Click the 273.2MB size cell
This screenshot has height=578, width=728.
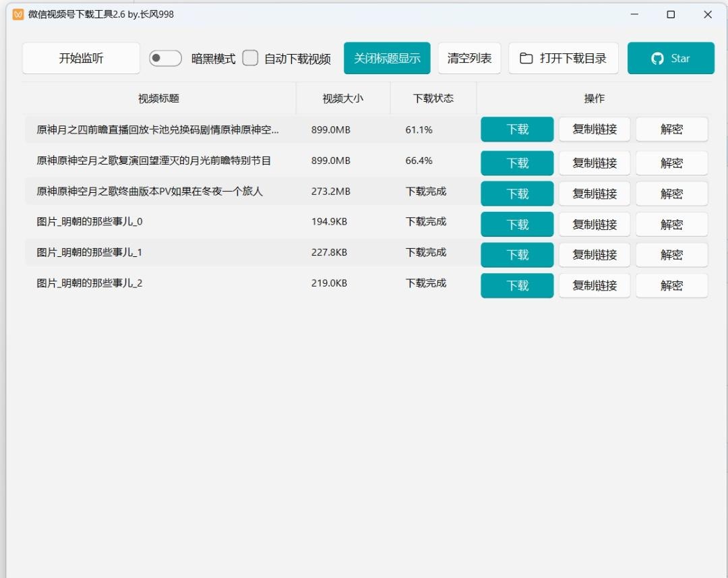[330, 192]
